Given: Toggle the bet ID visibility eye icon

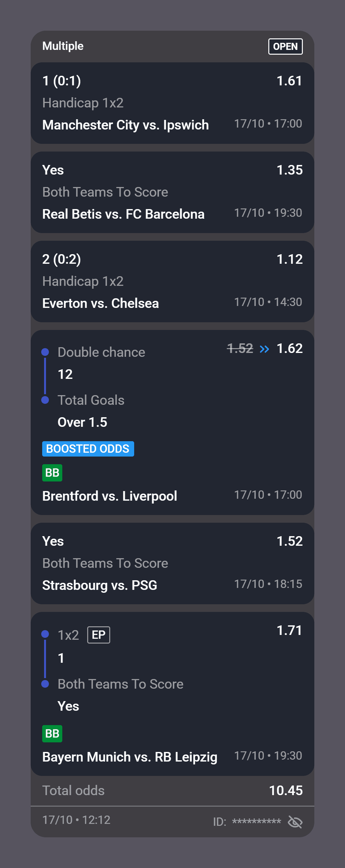Looking at the screenshot, I should click(295, 822).
